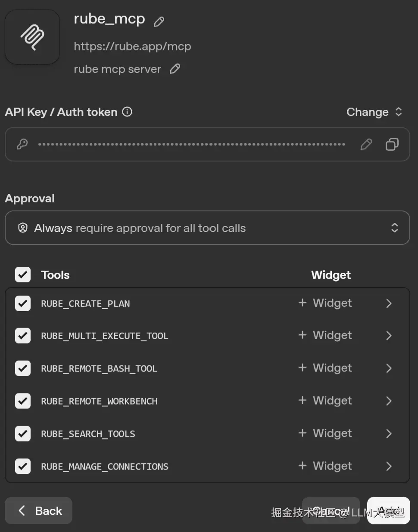Viewport: 418px width, 532px height.
Task: Uncheck the RUBE_REMOTE_BASH_TOOL checkbox
Action: coord(23,368)
